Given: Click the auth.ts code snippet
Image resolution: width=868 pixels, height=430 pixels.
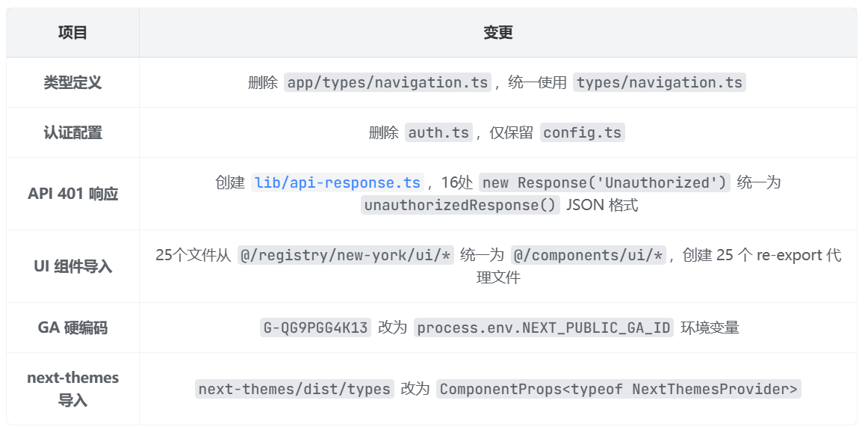Looking at the screenshot, I should (x=438, y=133).
